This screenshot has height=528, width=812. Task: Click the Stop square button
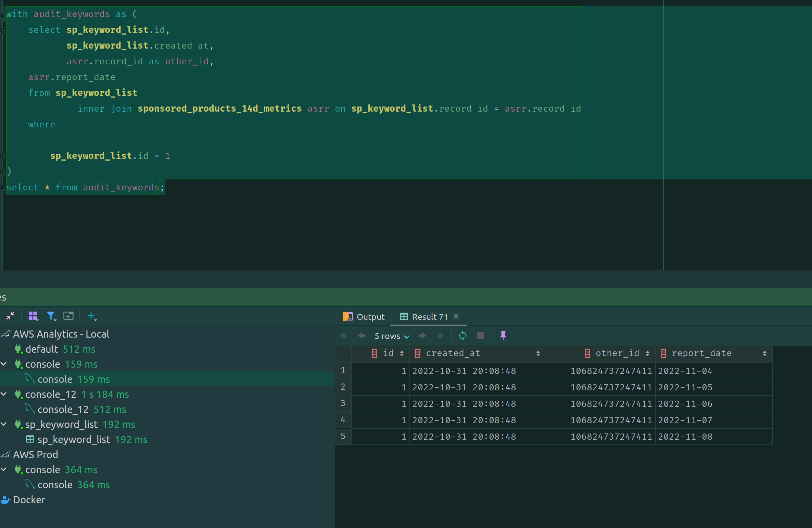(481, 336)
